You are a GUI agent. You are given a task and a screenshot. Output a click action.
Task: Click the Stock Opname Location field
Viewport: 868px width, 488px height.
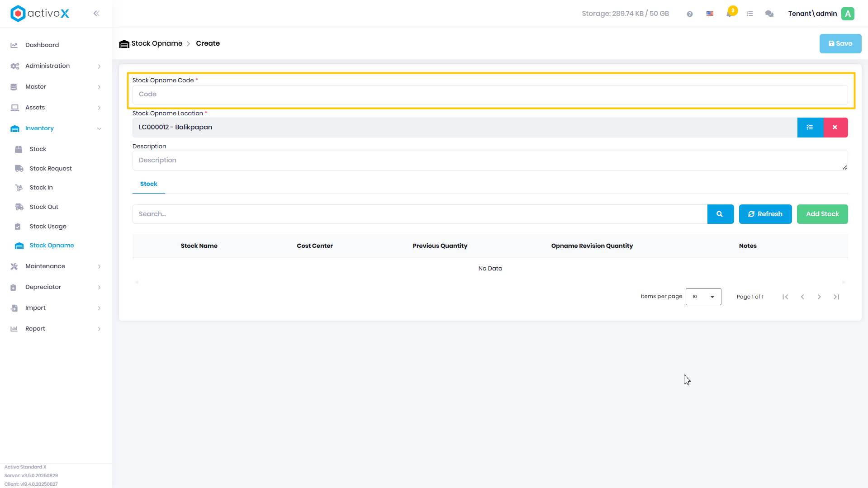point(465,128)
